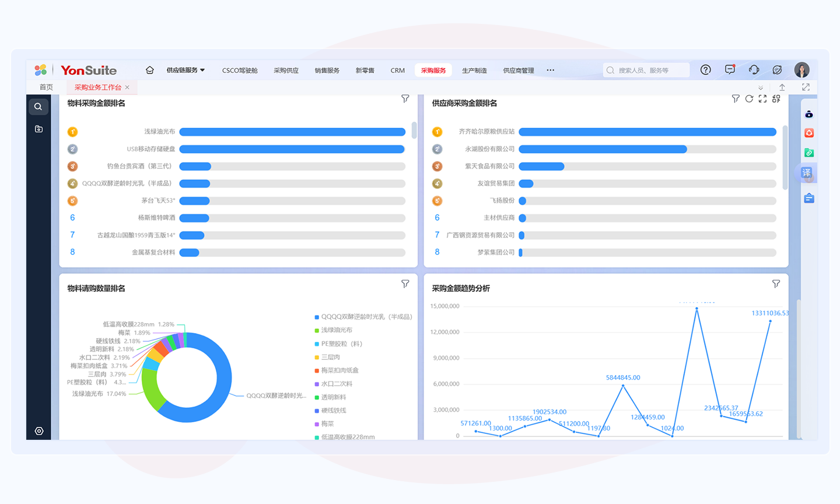
Task: Open the settings hexagon icon in left sidebar
Action: point(39,431)
